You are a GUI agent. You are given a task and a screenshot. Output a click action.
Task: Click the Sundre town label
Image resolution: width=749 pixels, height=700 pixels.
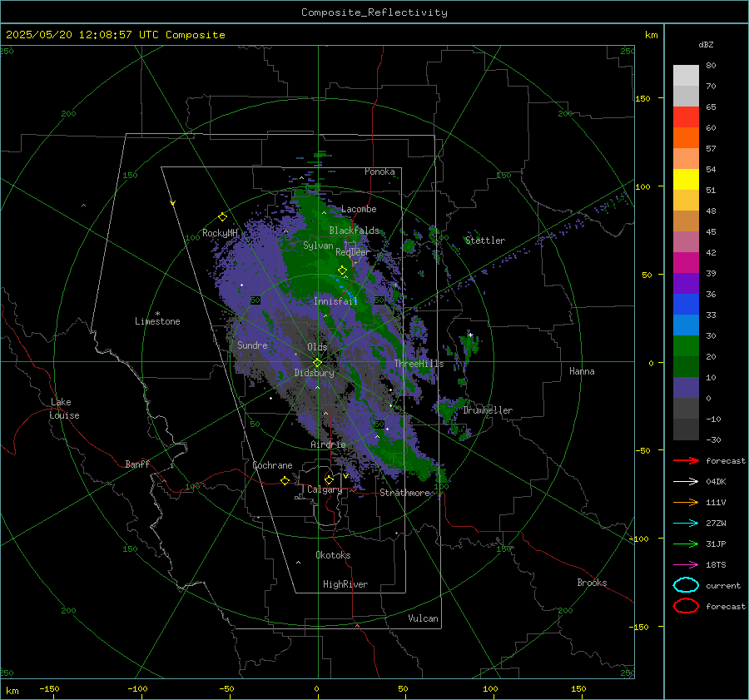tap(252, 345)
